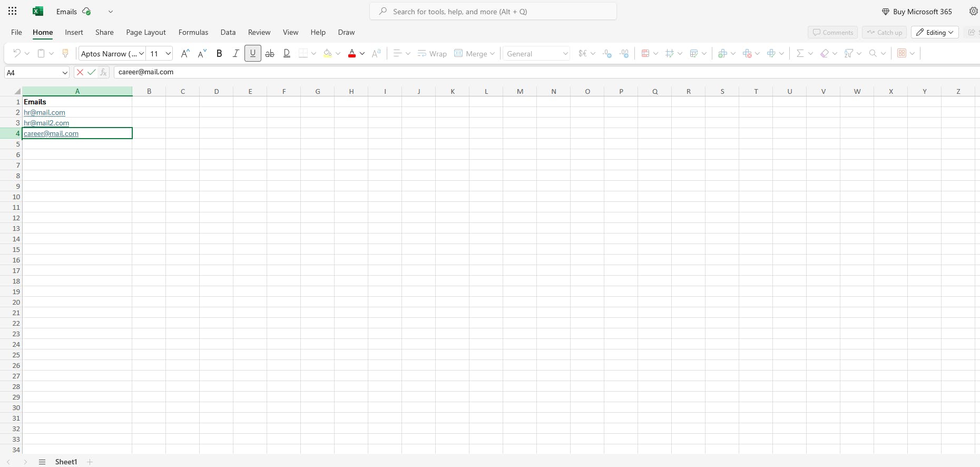
Task: Cancel the formula bar entry with the red X
Action: coord(80,72)
